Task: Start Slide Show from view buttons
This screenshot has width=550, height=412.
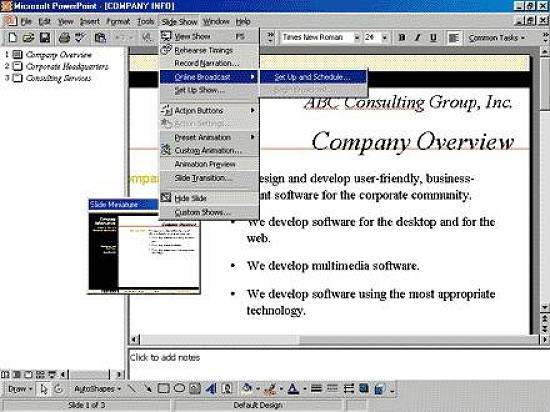Action: point(52,374)
